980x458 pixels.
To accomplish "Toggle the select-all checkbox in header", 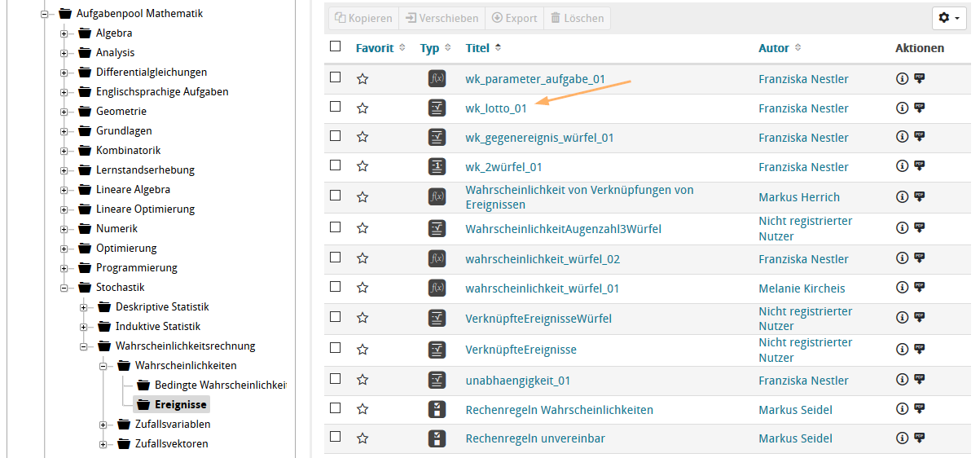I will (336, 46).
